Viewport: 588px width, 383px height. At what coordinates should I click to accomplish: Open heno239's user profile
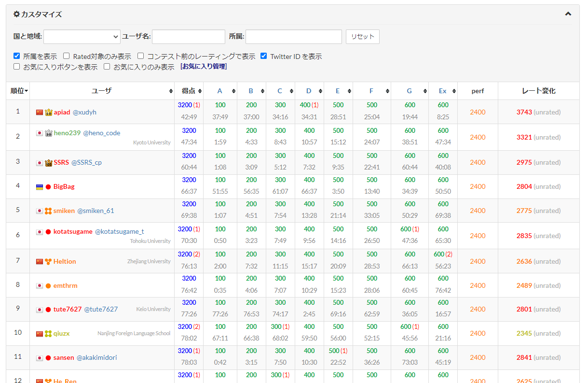click(x=67, y=133)
